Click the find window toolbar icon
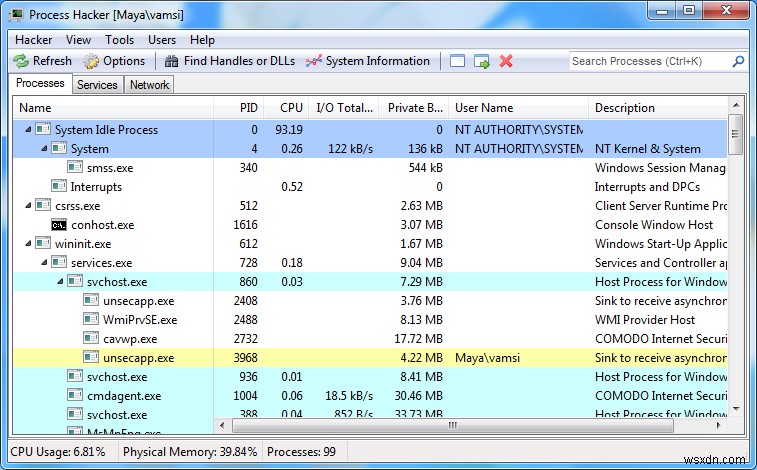The width and height of the screenshot is (757, 470). pos(457,61)
